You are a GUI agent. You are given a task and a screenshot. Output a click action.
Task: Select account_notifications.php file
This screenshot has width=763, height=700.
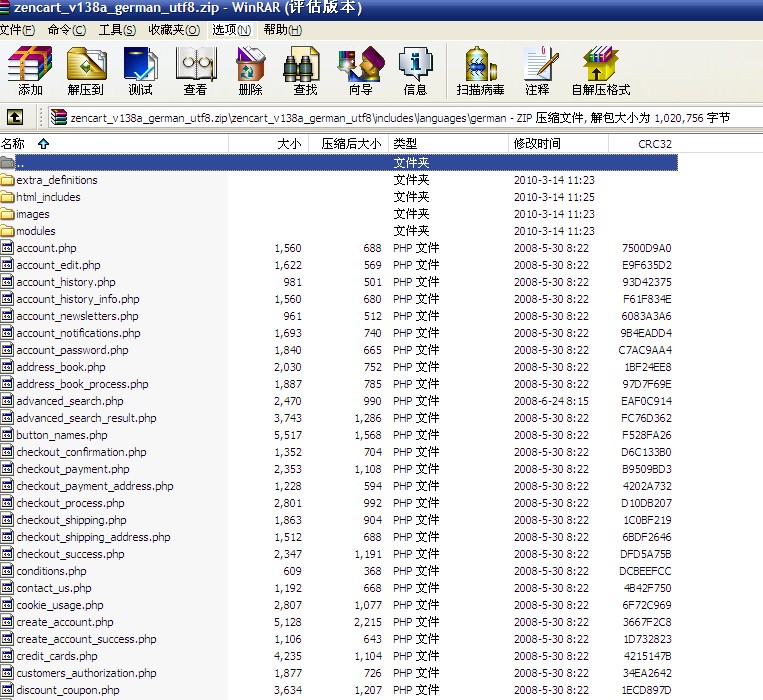coord(78,333)
